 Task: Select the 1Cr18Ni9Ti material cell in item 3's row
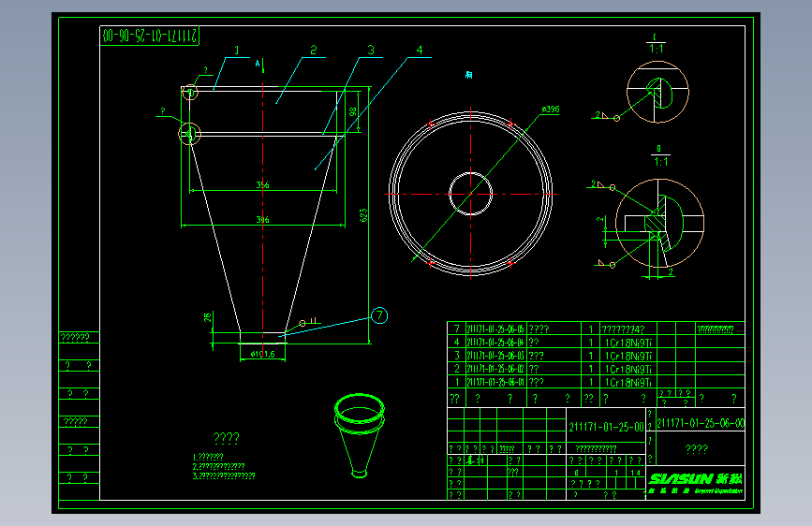(x=628, y=357)
